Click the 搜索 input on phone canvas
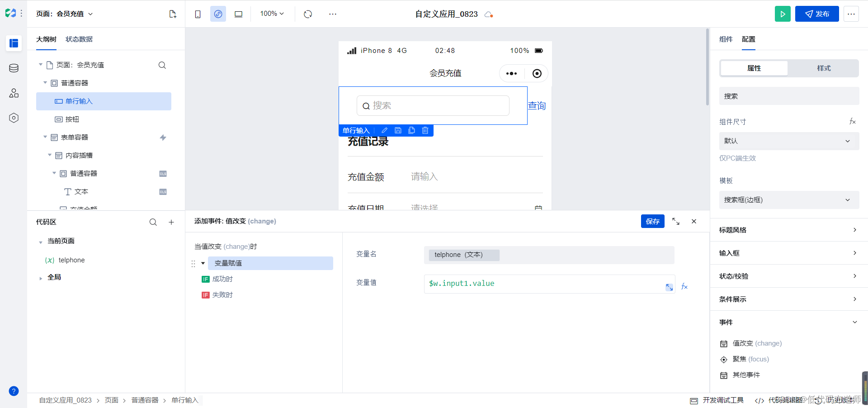This screenshot has width=868, height=408. (433, 105)
